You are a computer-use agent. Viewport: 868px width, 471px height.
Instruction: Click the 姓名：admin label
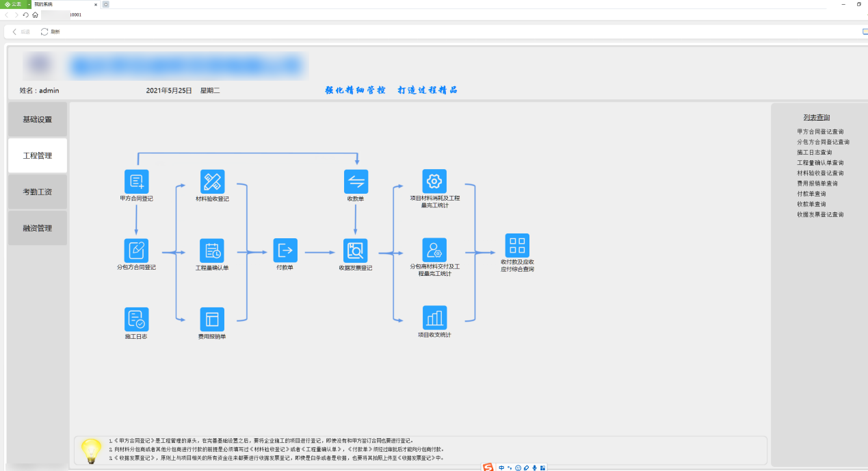tap(39, 90)
